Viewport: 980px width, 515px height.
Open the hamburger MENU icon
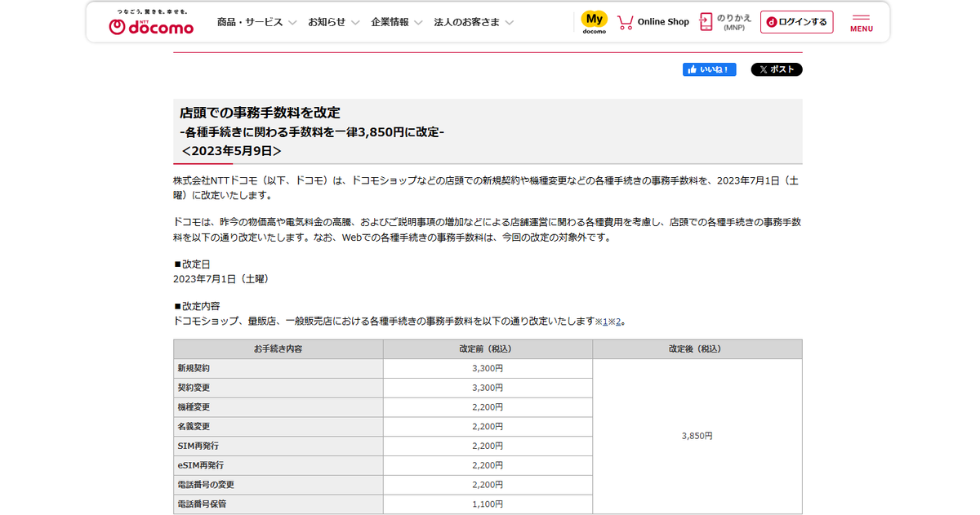862,22
